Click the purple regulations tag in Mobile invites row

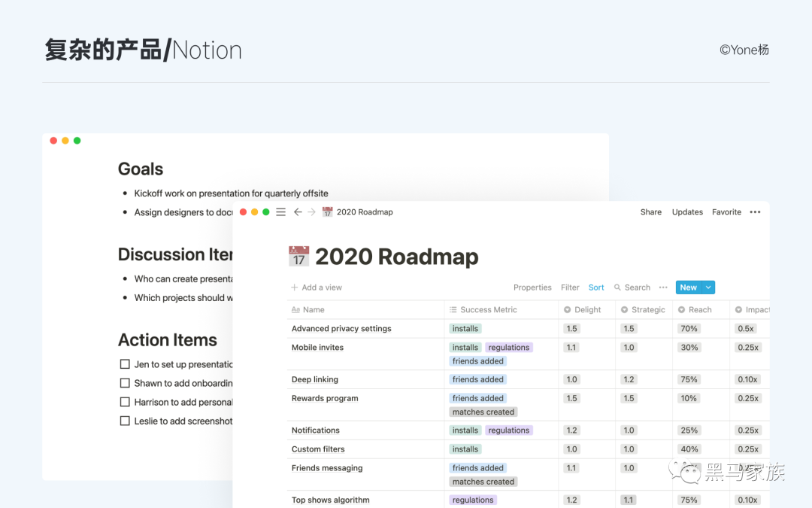point(509,347)
